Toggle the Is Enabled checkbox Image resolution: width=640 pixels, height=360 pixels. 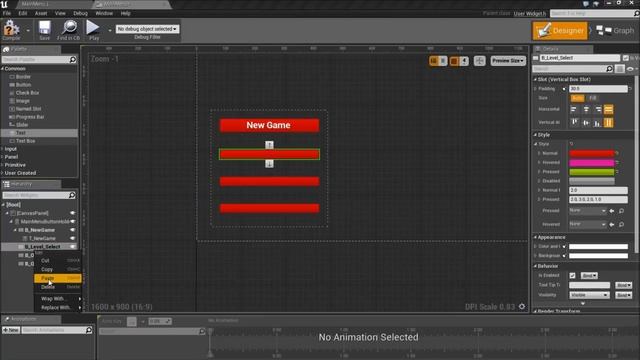click(573, 276)
